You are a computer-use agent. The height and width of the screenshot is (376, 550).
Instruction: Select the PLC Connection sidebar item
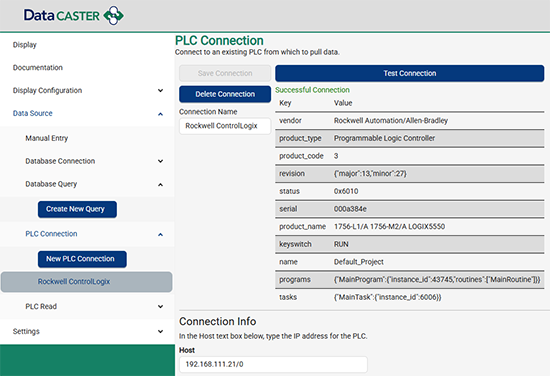tap(51, 234)
